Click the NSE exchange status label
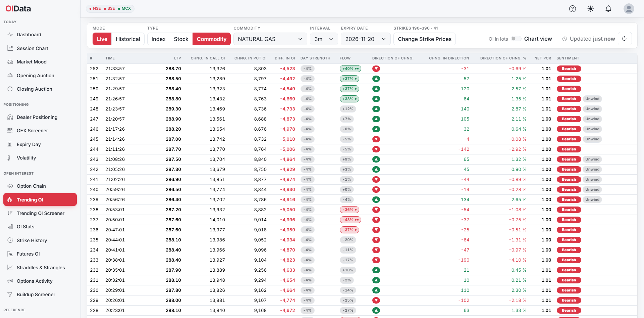644x318 pixels. [95, 8]
